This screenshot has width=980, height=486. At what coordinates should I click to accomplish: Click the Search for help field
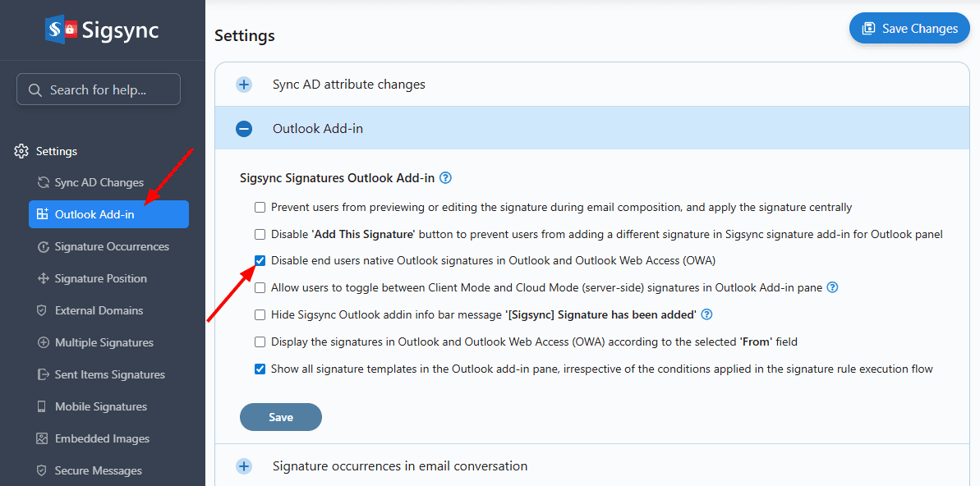coord(99,89)
